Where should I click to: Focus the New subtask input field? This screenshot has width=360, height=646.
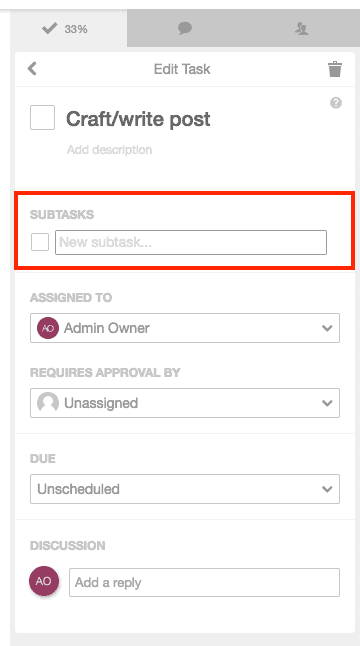click(x=191, y=242)
